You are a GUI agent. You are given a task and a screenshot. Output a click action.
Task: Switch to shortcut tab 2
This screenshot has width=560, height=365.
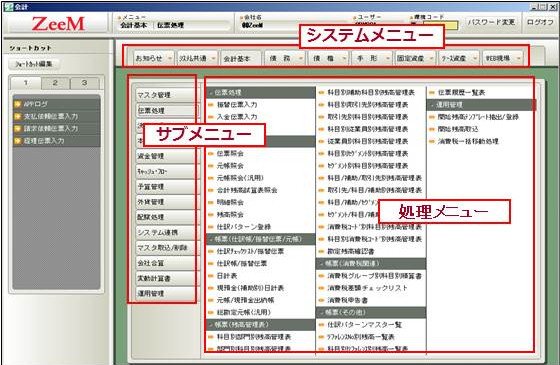tap(55, 83)
